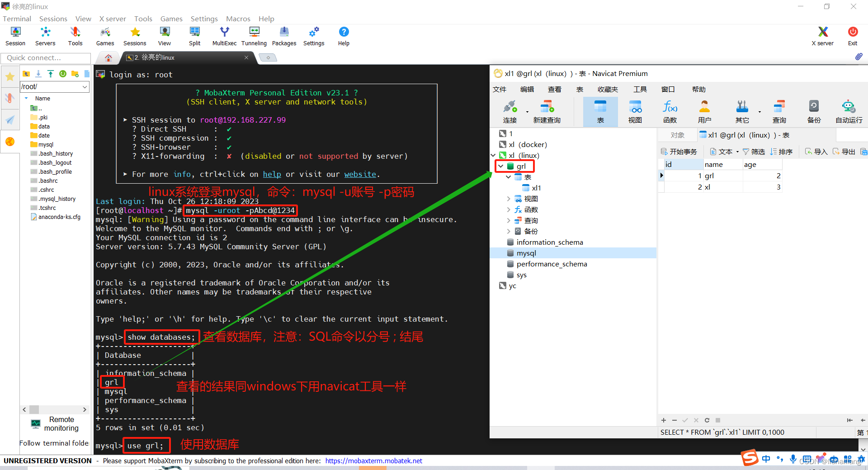Image resolution: width=868 pixels, height=470 pixels.
Task: Click the Quick connect input field
Action: pyautogui.click(x=46, y=58)
